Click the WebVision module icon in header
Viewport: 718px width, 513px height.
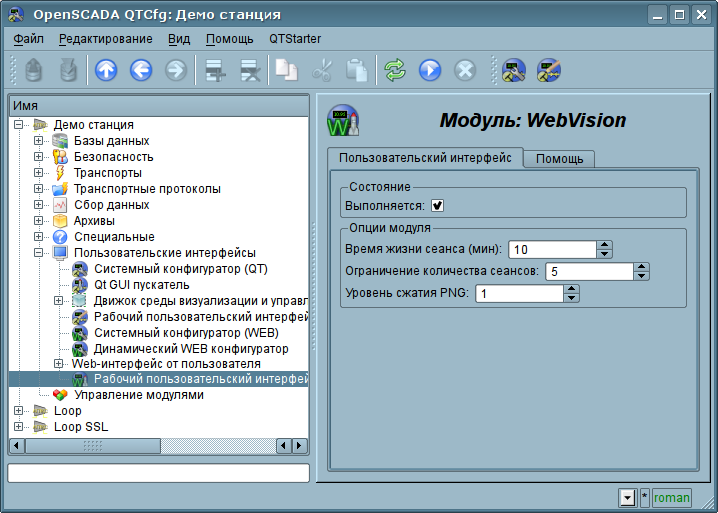pos(343,121)
